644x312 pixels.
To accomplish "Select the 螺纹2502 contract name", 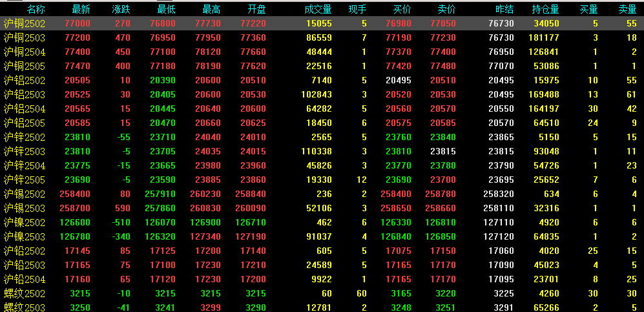I will [x=25, y=293].
